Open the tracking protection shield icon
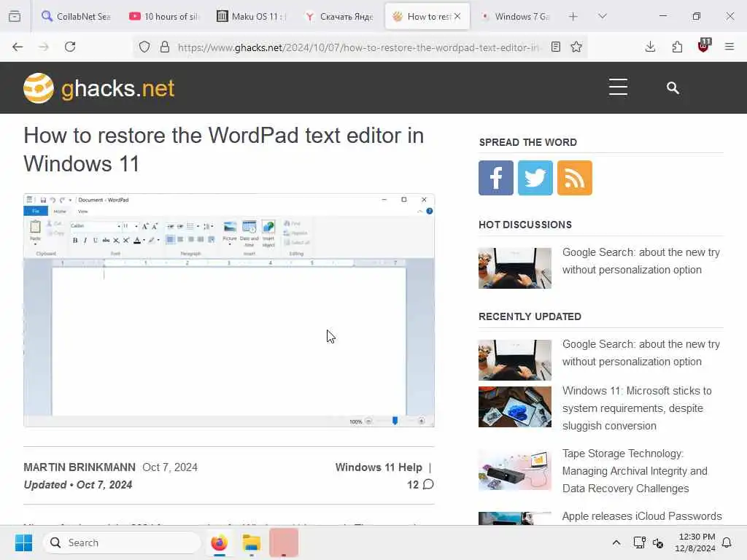747x560 pixels. [x=144, y=47]
